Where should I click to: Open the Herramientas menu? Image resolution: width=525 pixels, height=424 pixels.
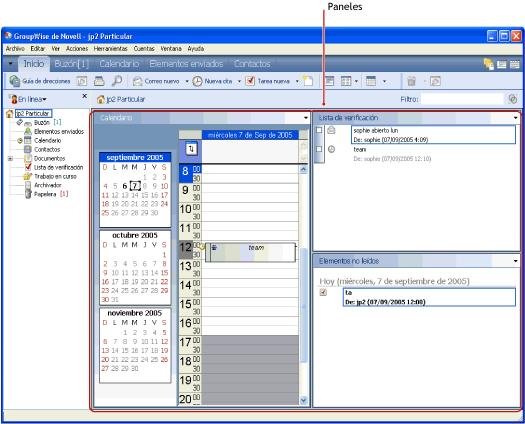110,49
